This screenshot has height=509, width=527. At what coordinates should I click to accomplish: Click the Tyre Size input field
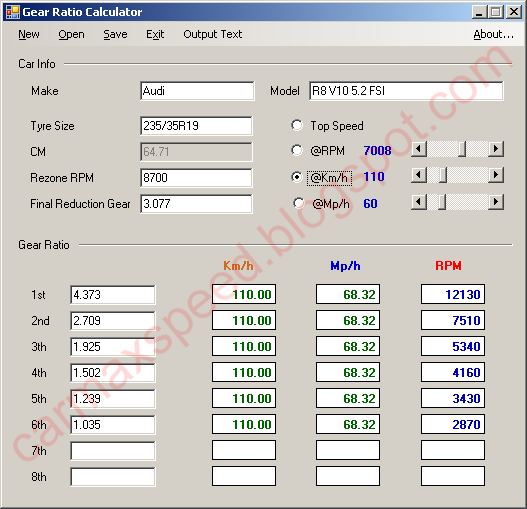196,126
